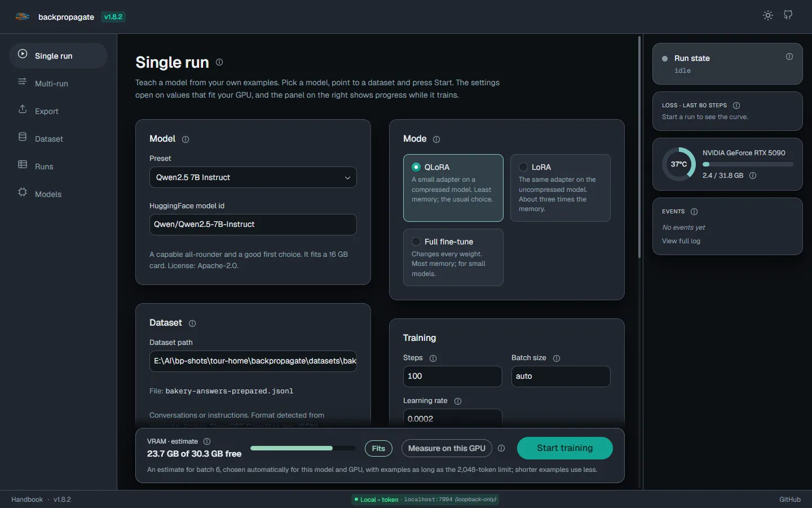Click the info icon beside Learning rate

(458, 401)
